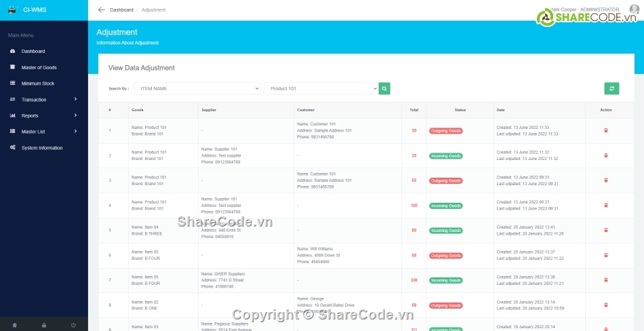Click the green refresh button
The image size is (644, 331).
pos(611,88)
